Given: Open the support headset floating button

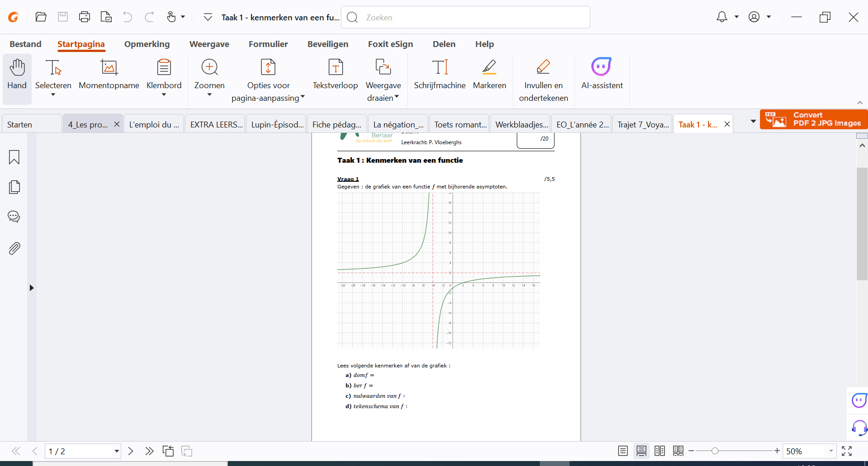Looking at the screenshot, I should point(859,428).
